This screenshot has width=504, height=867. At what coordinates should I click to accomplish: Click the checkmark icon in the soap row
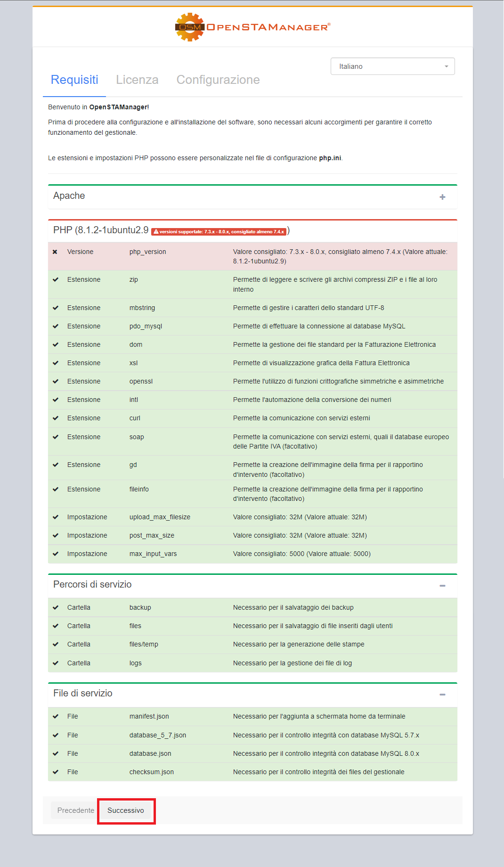pyautogui.click(x=56, y=437)
